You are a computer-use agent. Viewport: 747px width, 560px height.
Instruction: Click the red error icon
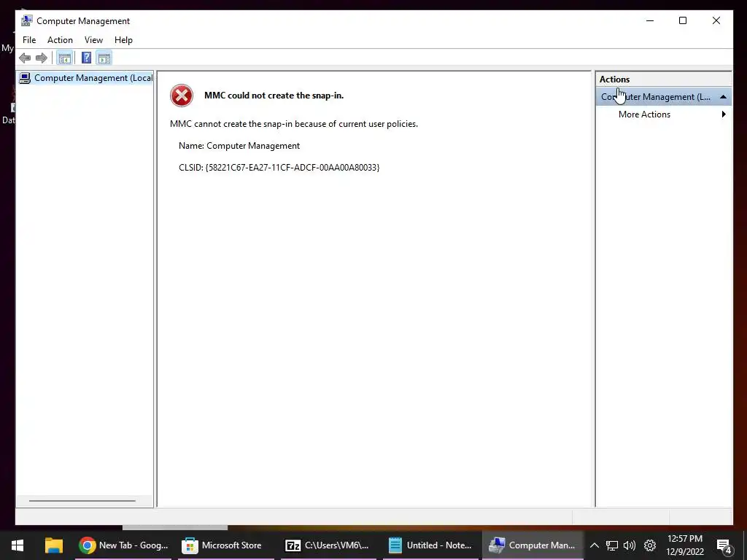182,96
